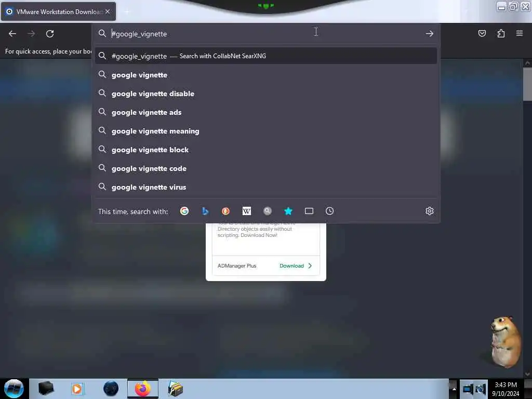Viewport: 532px width, 399px height.
Task: Select suggestion 'google vignette virus'
Action: (266, 187)
